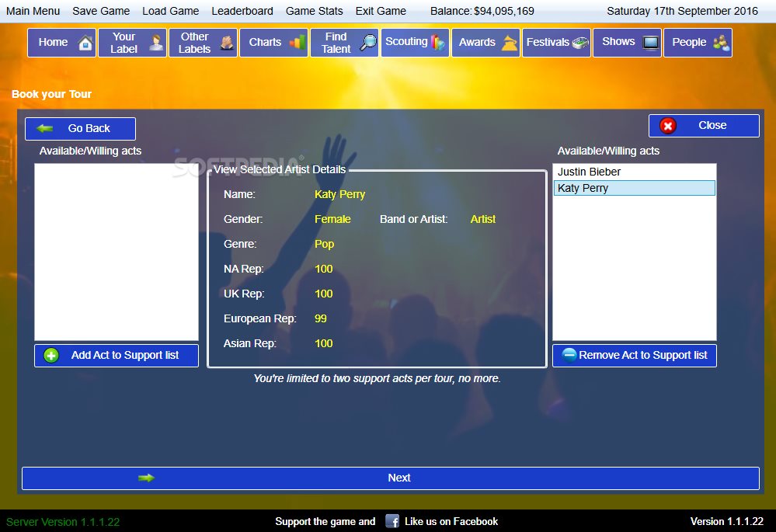
Task: Choose Save Game from the top menu
Action: tap(101, 11)
